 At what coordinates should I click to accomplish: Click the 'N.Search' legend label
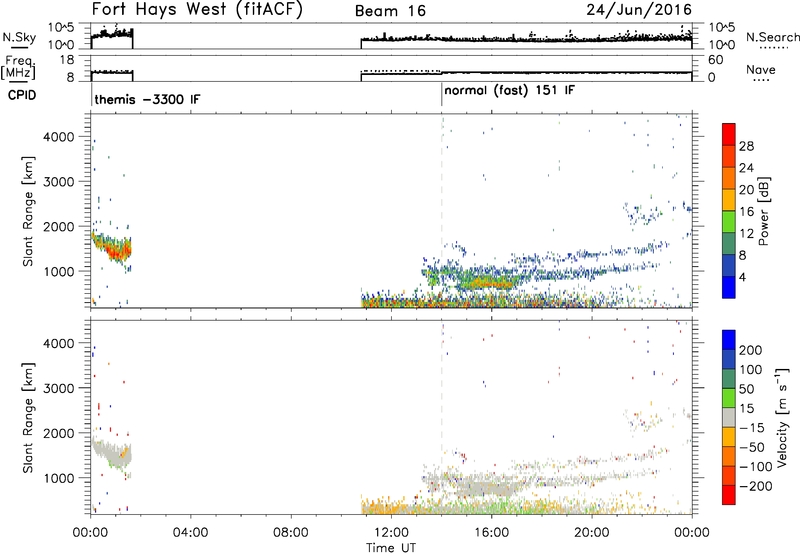772,37
